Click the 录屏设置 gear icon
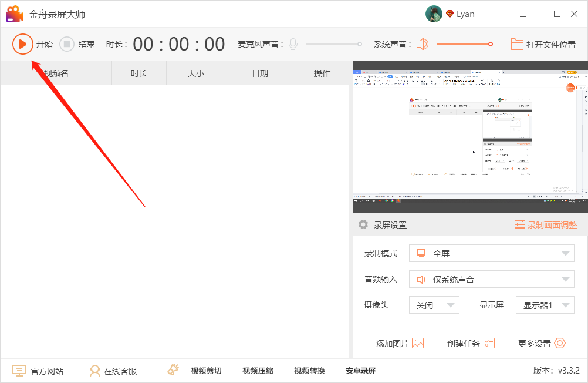This screenshot has height=383, width=588. point(363,224)
